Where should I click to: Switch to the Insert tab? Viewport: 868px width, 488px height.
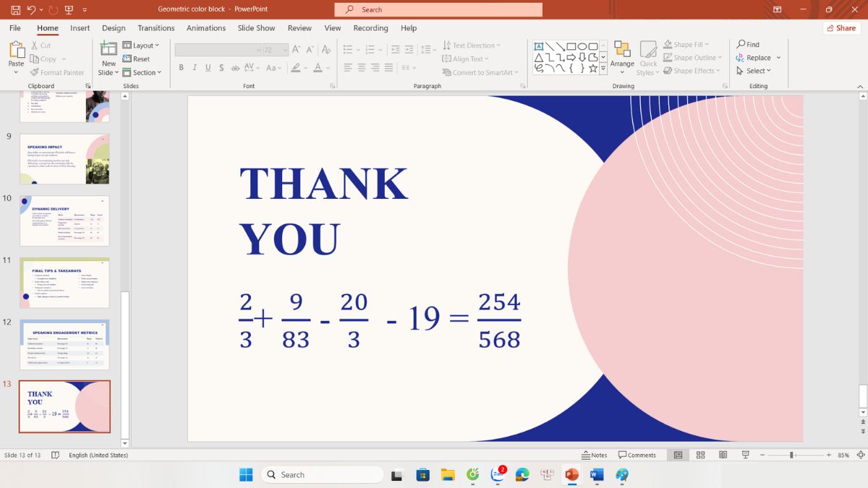[x=80, y=28]
